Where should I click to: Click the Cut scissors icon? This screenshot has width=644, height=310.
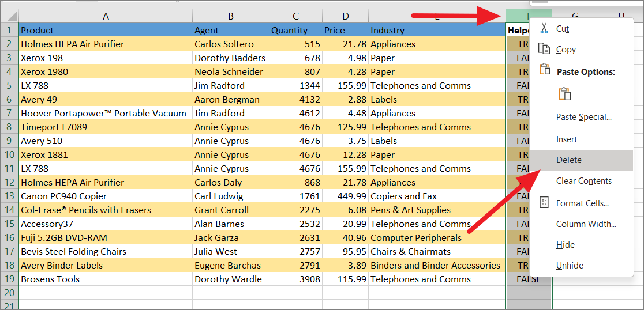pyautogui.click(x=544, y=28)
